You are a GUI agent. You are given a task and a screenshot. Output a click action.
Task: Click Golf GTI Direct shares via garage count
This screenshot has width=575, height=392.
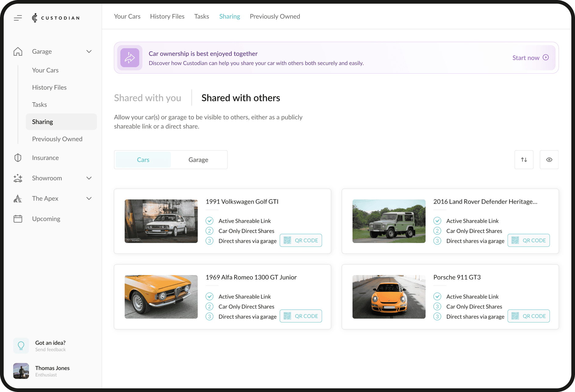click(209, 241)
